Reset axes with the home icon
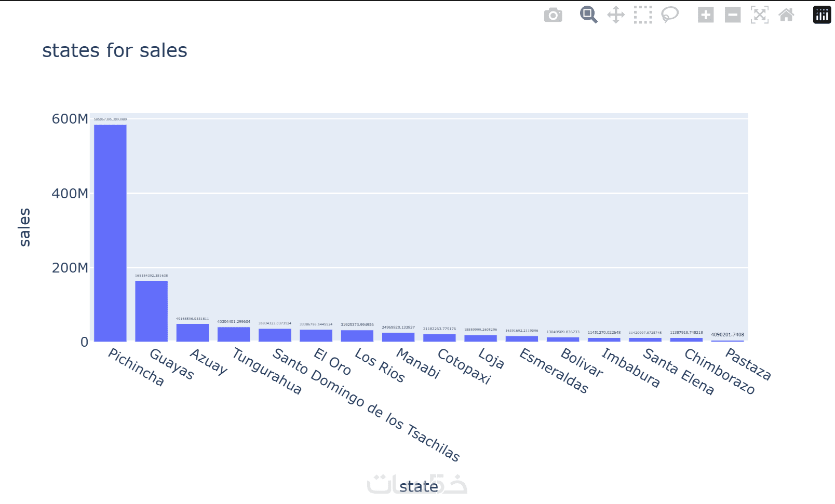This screenshot has height=504, width=835. point(787,15)
